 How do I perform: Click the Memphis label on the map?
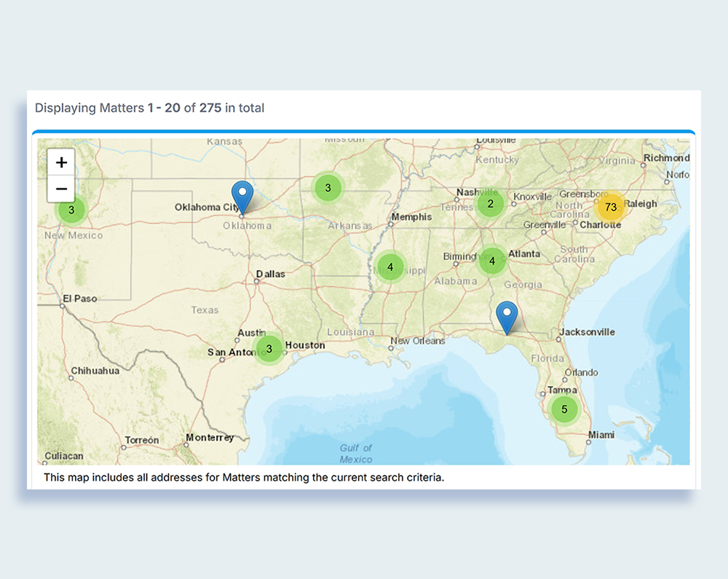pyautogui.click(x=411, y=217)
